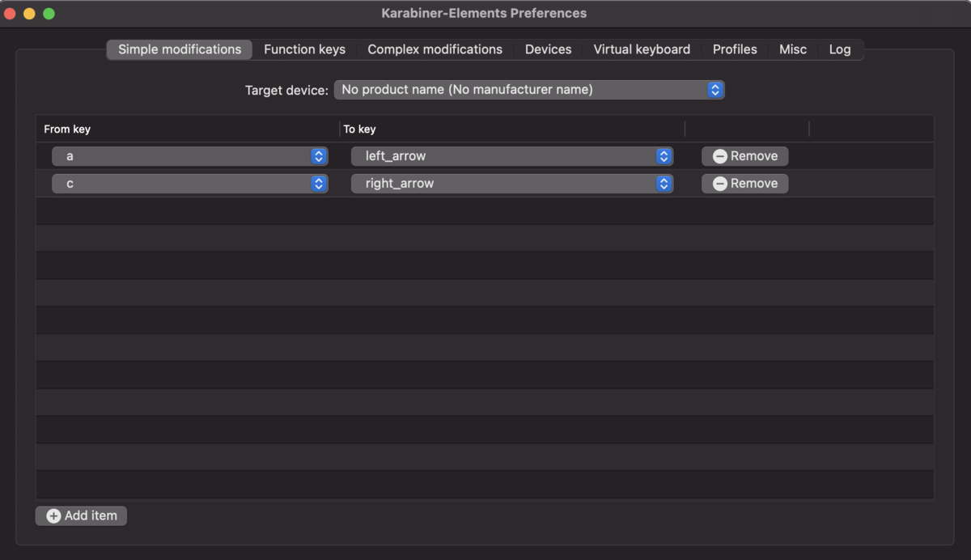Image resolution: width=971 pixels, height=560 pixels.
Task: Switch to the Misc tab
Action: coord(793,49)
